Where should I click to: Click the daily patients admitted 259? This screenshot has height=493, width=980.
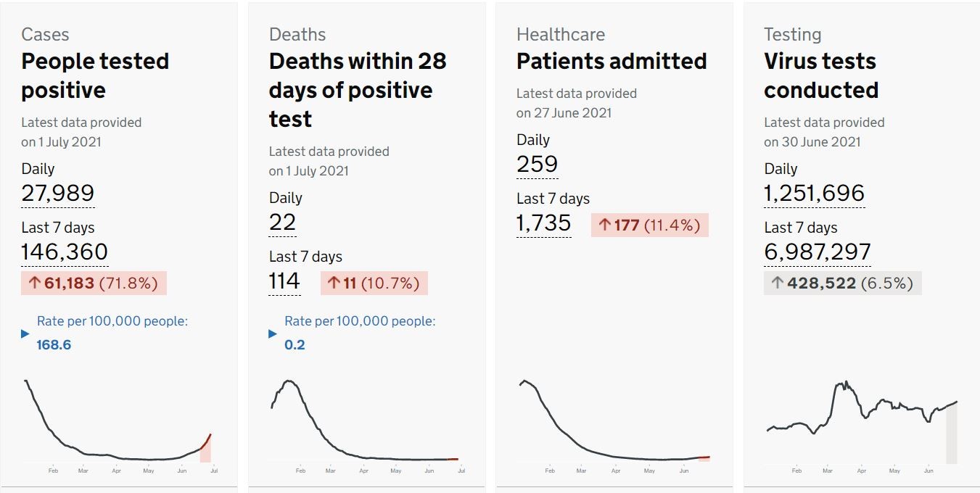pos(538,165)
